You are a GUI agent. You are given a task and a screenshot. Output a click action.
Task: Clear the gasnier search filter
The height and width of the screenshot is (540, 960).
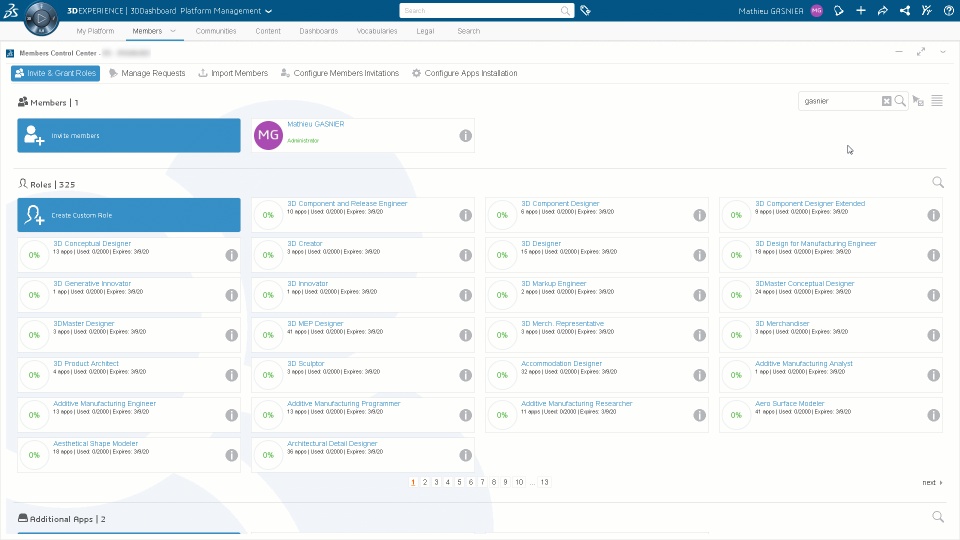(887, 101)
